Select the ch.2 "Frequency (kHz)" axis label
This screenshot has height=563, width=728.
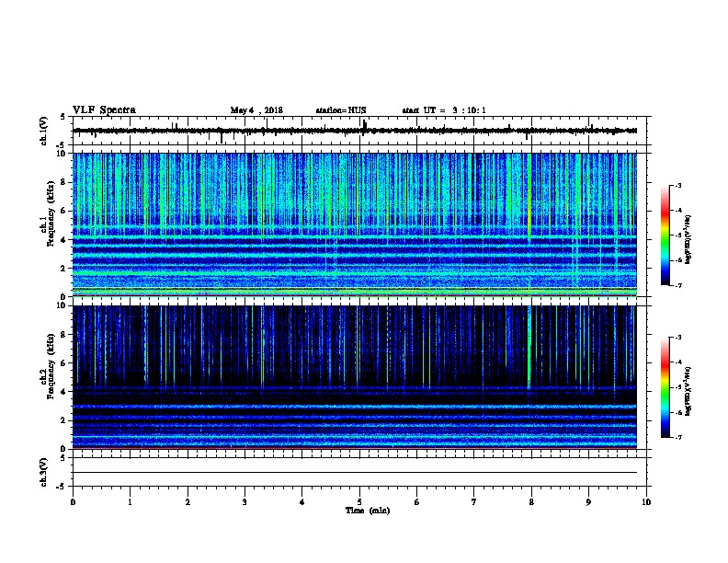(x=51, y=366)
